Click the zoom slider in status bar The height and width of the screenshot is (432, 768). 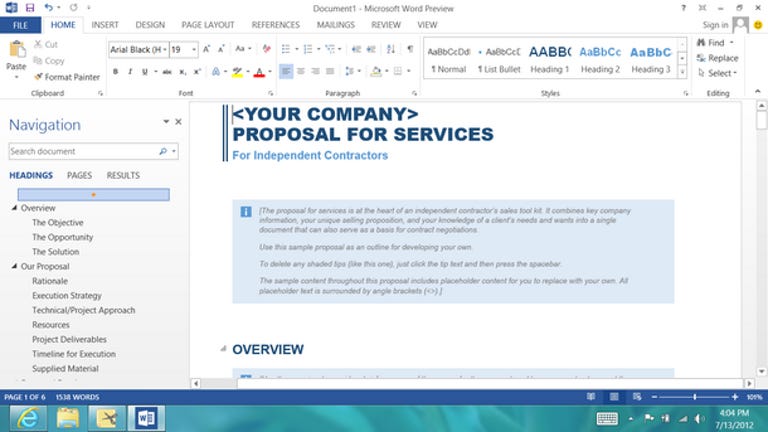[x=694, y=398]
